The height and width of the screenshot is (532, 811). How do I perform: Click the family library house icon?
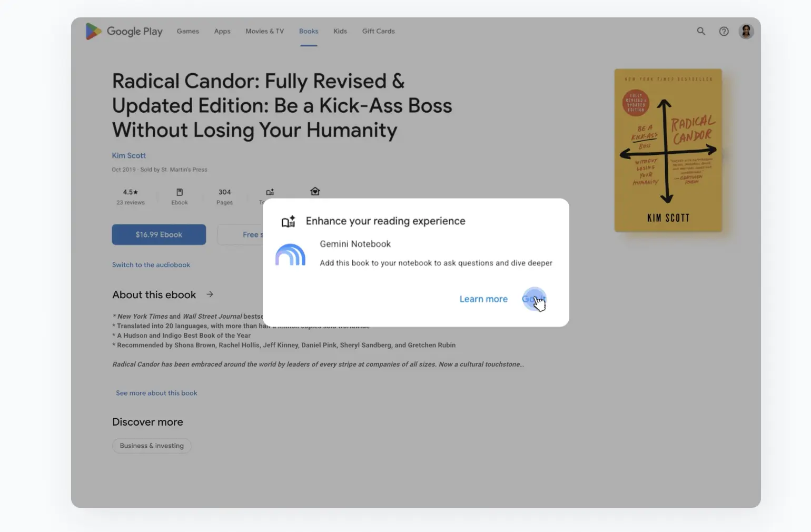(315, 191)
